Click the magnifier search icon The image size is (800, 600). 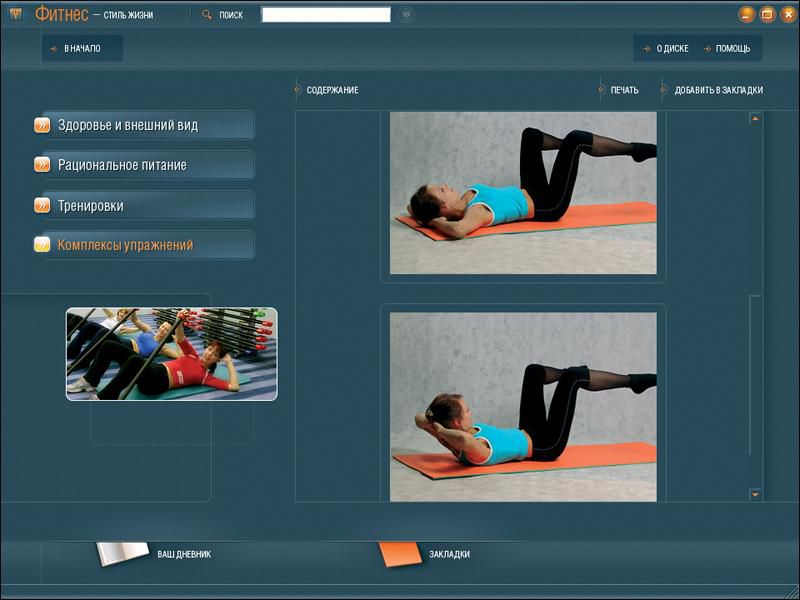click(207, 15)
